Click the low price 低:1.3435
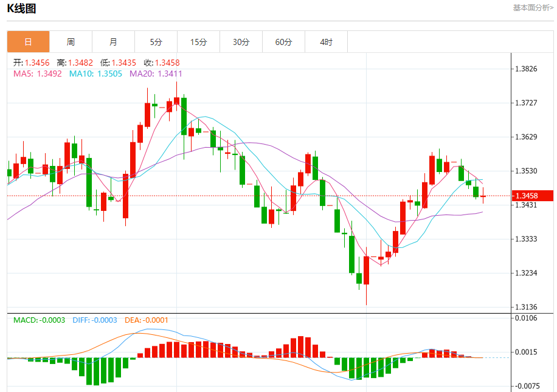 pos(118,63)
